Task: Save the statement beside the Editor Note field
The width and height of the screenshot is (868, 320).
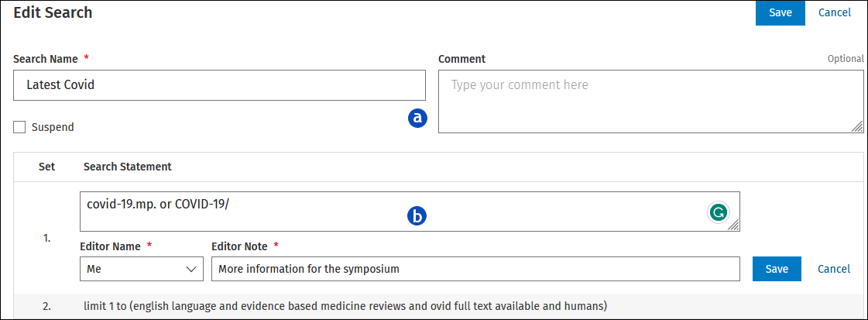Action: pyautogui.click(x=777, y=269)
